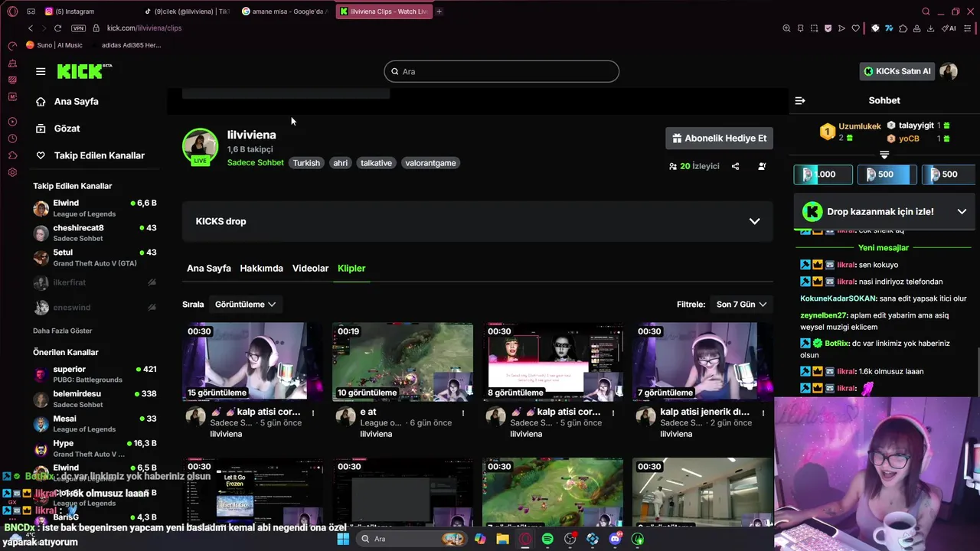Switch to the Ana Sayfa channel tab
980x551 pixels.
[209, 269]
